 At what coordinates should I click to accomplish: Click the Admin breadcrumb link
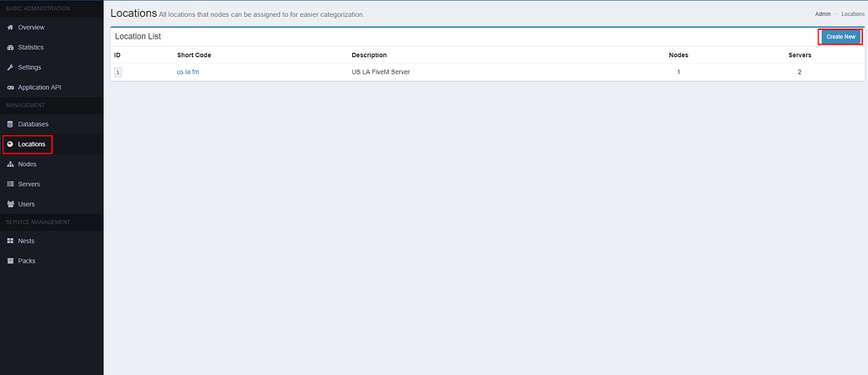click(823, 14)
